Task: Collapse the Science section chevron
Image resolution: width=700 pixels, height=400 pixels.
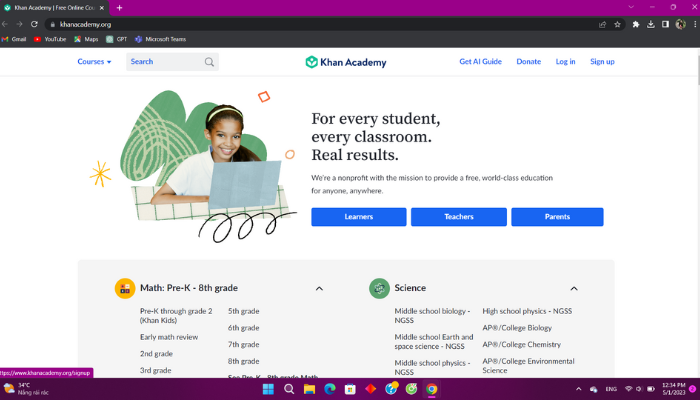Action: pyautogui.click(x=574, y=288)
